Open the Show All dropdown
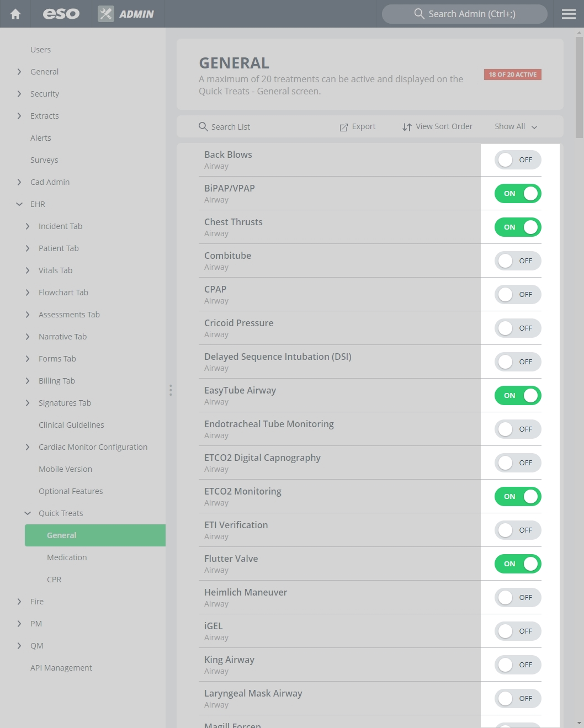This screenshot has height=728, width=584. click(516, 126)
